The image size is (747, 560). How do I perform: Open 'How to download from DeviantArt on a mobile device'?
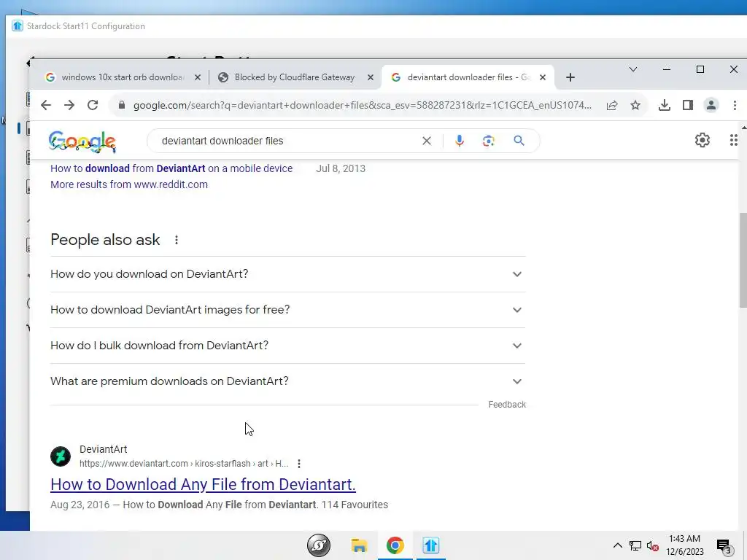[x=171, y=168]
